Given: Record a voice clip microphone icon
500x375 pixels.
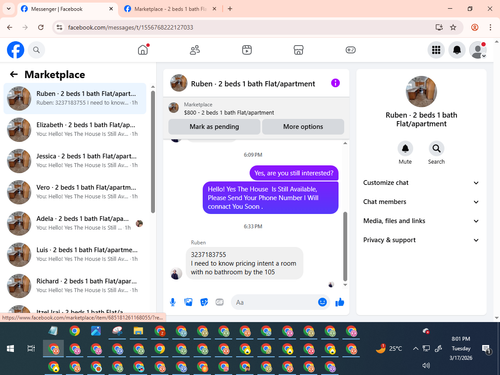Looking at the screenshot, I should [173, 302].
